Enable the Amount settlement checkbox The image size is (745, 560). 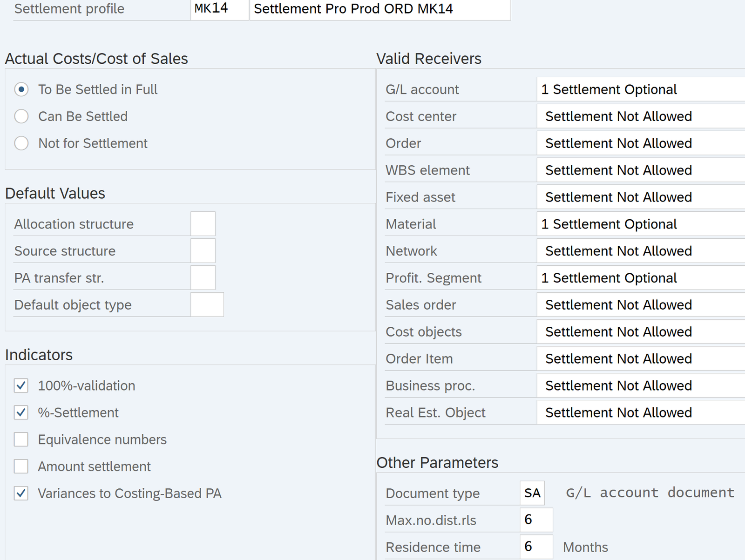21,466
